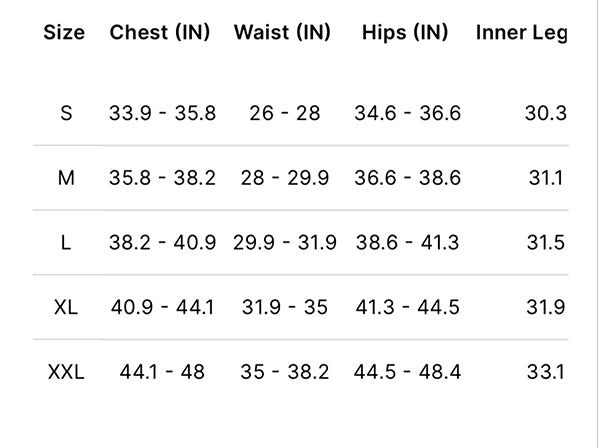The width and height of the screenshot is (600, 448).
Task: Click chest value 44.1 - 48
Action: coord(162,372)
